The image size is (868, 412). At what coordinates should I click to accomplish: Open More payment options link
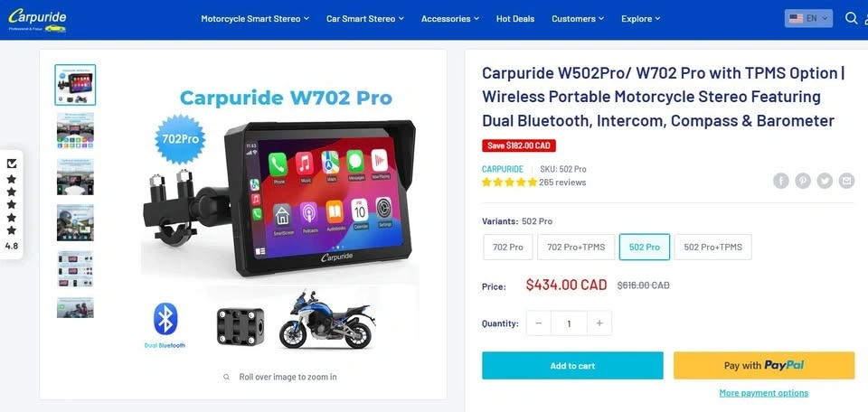coord(763,393)
